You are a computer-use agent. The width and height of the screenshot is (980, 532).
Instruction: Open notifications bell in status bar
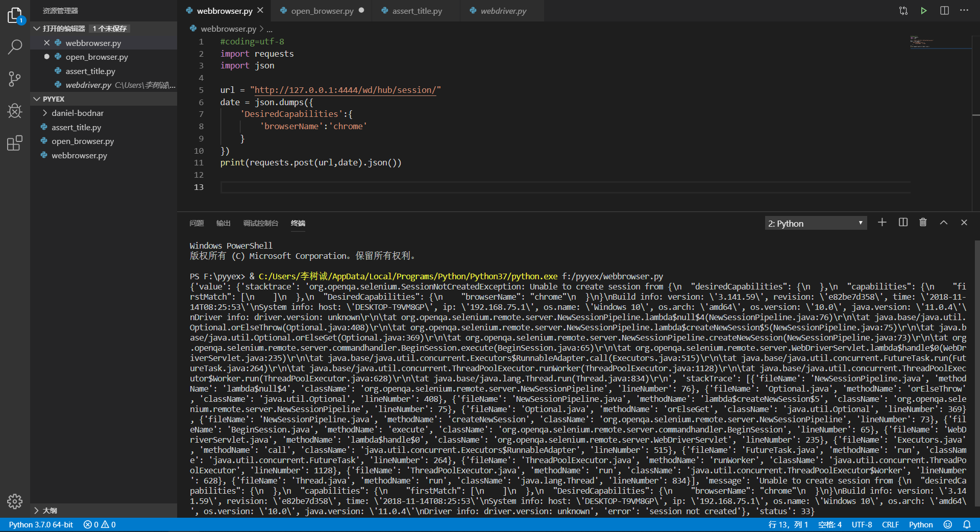(967, 524)
